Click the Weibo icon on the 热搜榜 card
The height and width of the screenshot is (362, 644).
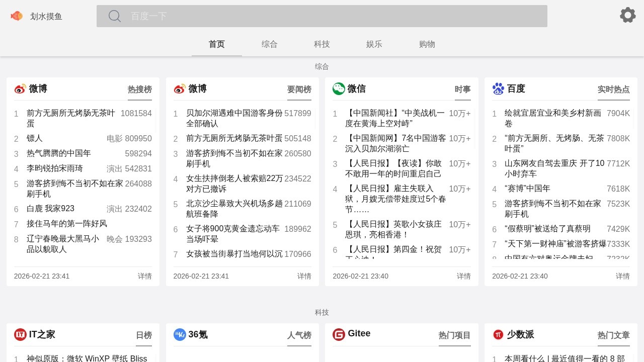[x=20, y=88]
